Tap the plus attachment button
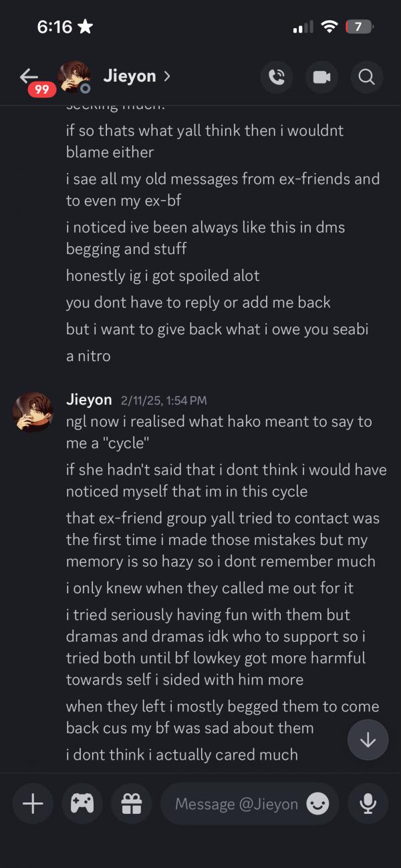 pyautogui.click(x=33, y=804)
